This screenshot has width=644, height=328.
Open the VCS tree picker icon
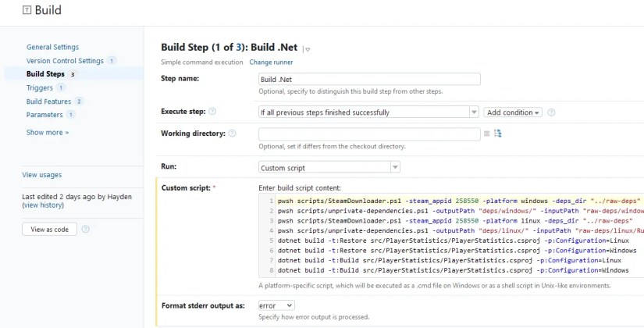click(x=498, y=134)
